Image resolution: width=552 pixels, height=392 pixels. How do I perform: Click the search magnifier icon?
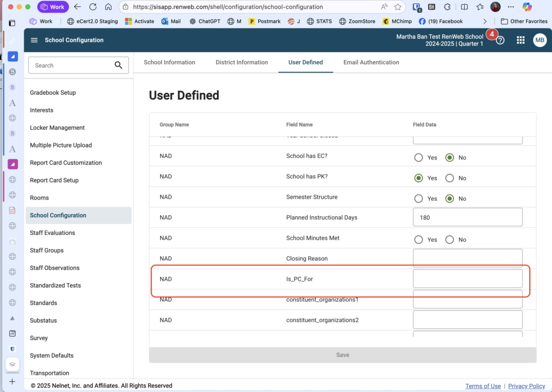(119, 65)
